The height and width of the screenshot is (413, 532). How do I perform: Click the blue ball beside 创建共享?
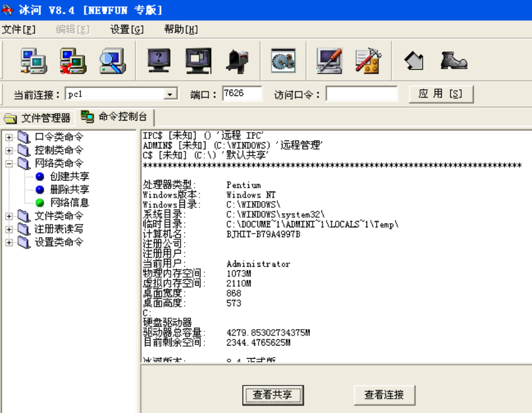(x=40, y=177)
